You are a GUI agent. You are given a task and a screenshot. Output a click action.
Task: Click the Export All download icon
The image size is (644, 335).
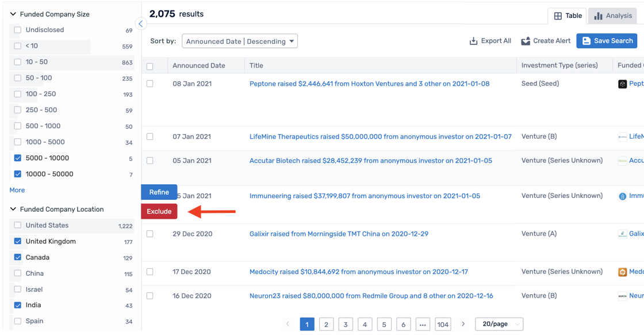click(x=473, y=41)
